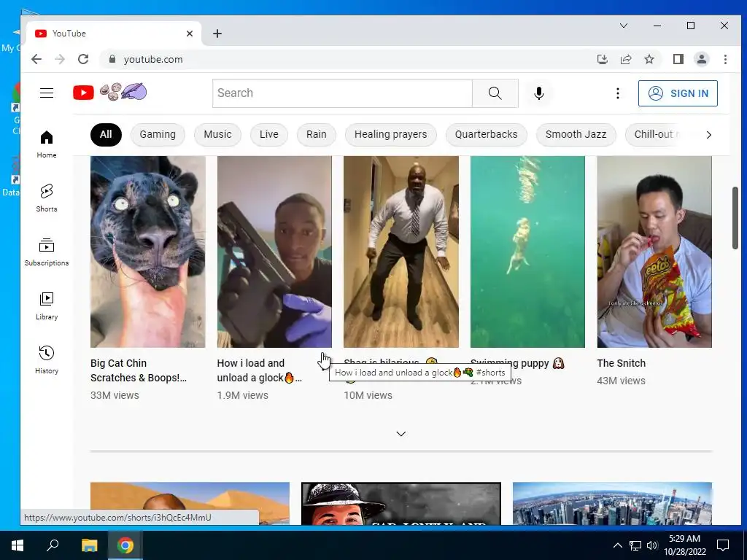747x560 pixels.
Task: Open Chrome profile avatar
Action: tap(702, 59)
